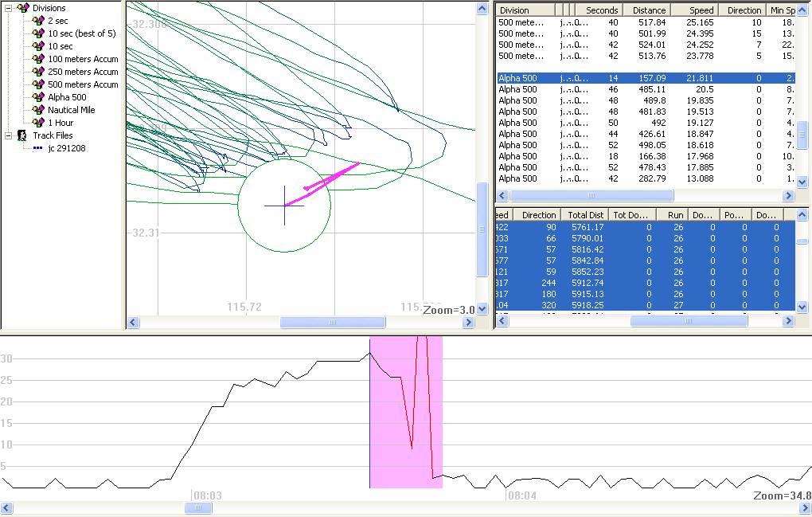
Task: Click the 2 sec division icon
Action: point(37,21)
